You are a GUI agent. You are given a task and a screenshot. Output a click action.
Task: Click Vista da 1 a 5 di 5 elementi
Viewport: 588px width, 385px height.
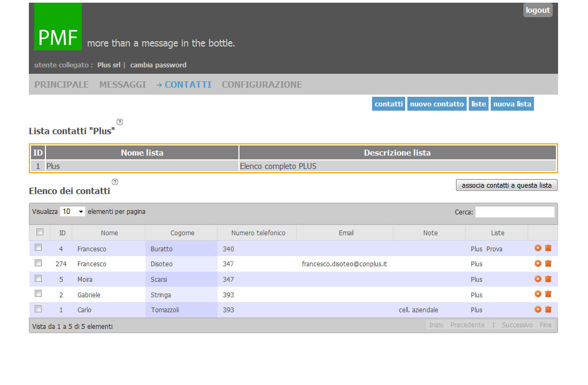[72, 327]
